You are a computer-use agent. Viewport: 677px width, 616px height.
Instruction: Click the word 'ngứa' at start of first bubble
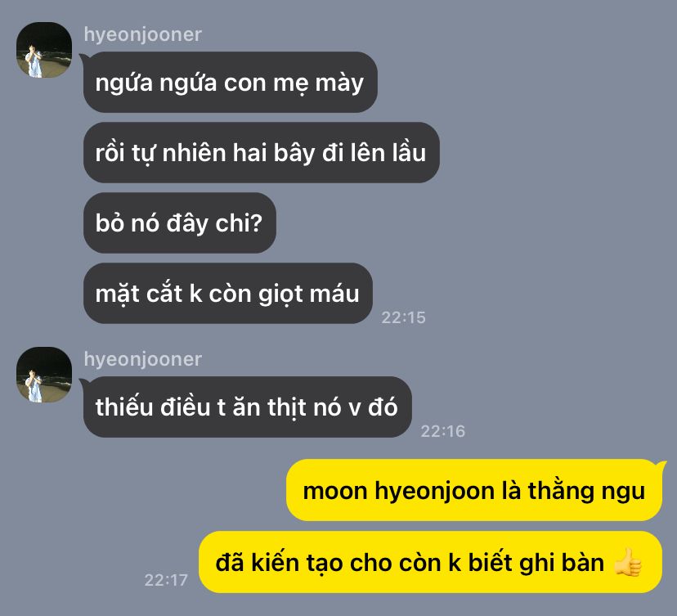click(124, 83)
